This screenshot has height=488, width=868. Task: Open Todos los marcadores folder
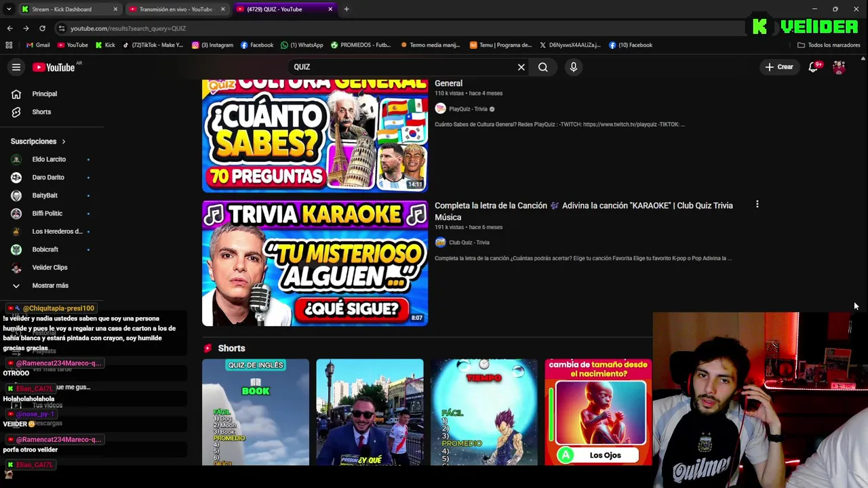829,45
